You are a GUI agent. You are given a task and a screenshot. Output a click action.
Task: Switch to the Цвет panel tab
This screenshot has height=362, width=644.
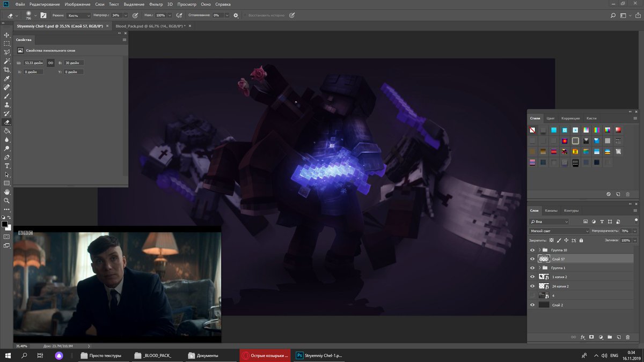pyautogui.click(x=551, y=118)
